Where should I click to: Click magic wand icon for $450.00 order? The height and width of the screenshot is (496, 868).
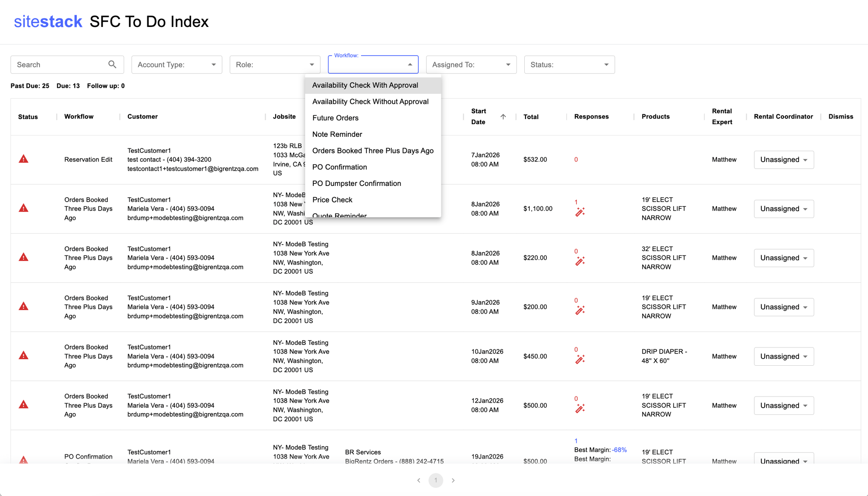click(580, 359)
